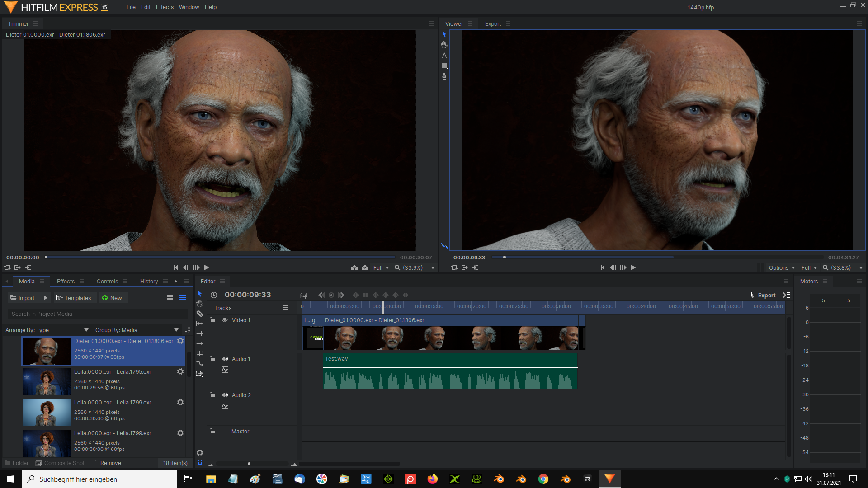Switch media panel to thumbnail preview view
Image resolution: width=868 pixels, height=488 pixels.
[x=183, y=298]
